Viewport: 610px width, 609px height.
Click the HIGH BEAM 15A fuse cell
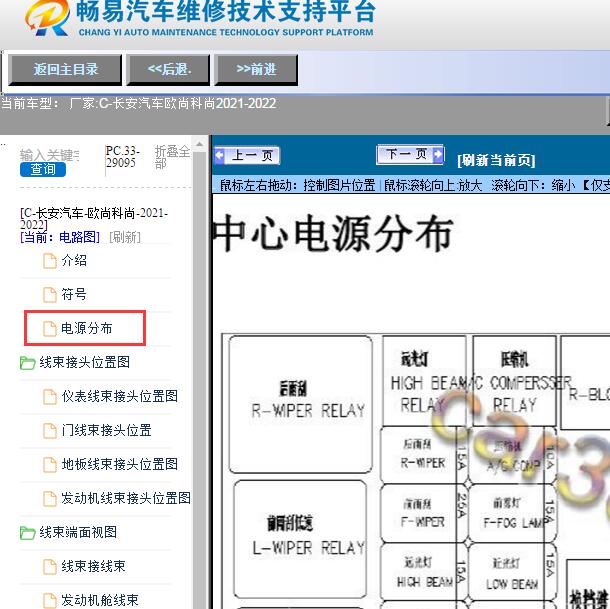[x=424, y=572]
